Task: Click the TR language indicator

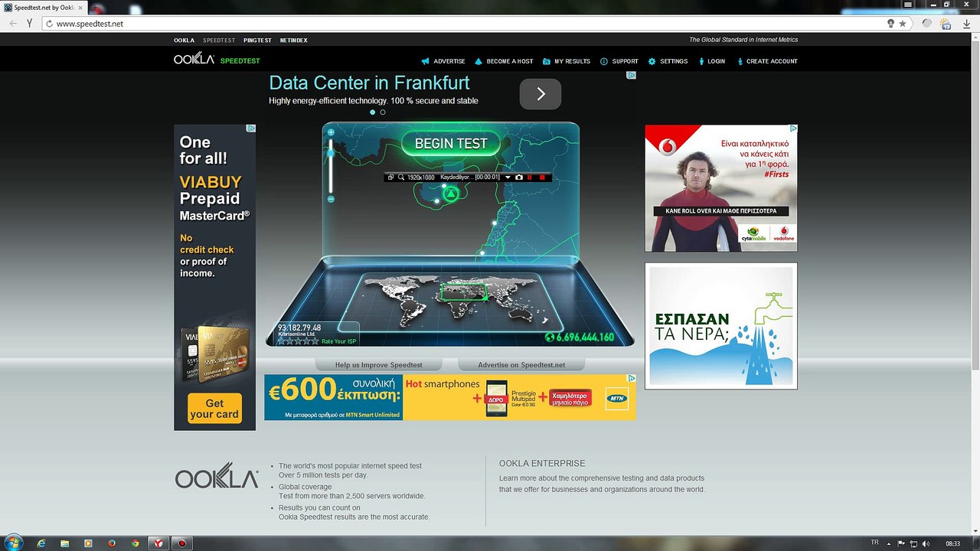Action: pyautogui.click(x=874, y=543)
